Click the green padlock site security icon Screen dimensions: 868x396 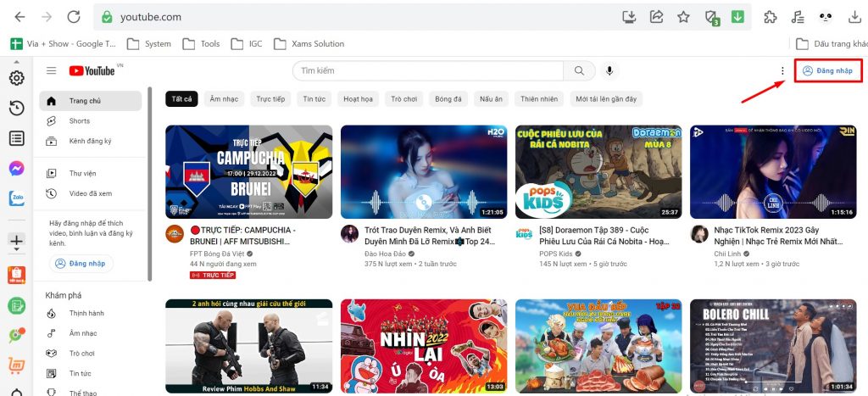point(107,17)
